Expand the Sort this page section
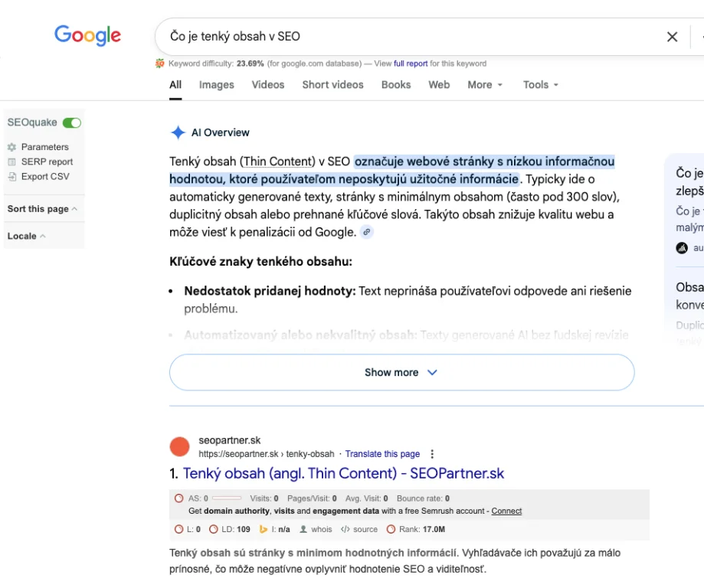 (42, 209)
